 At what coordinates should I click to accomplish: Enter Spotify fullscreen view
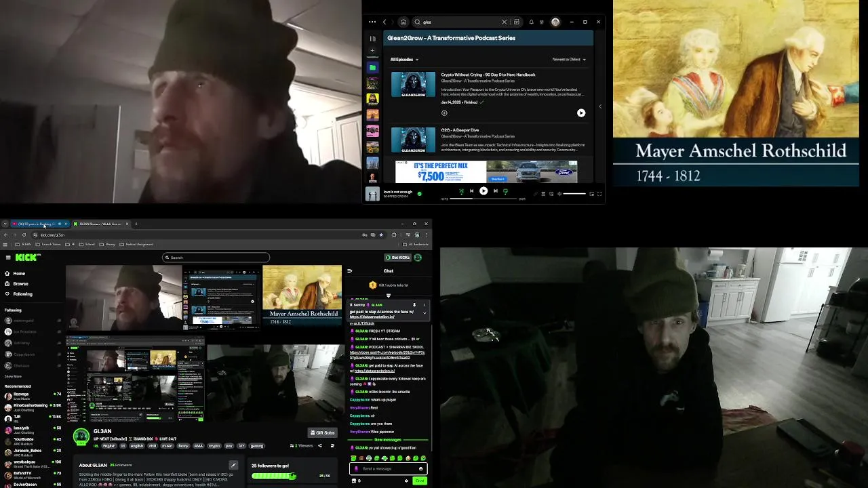(x=599, y=194)
